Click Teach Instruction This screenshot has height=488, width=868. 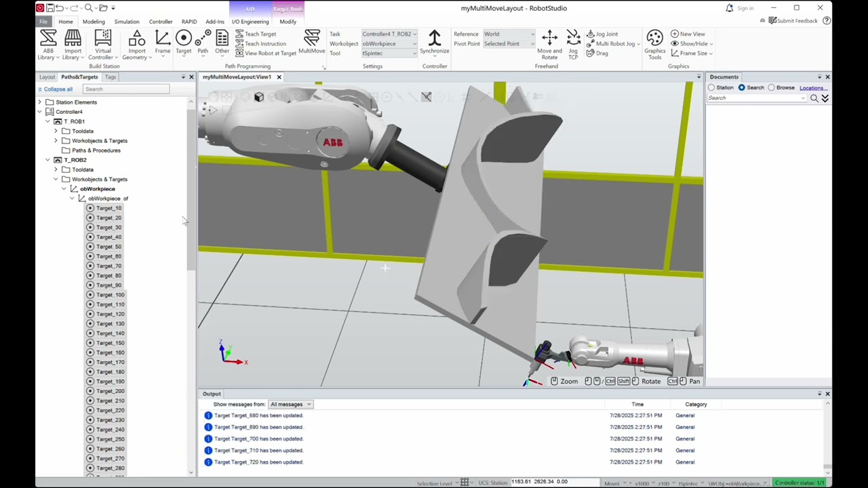(260, 43)
